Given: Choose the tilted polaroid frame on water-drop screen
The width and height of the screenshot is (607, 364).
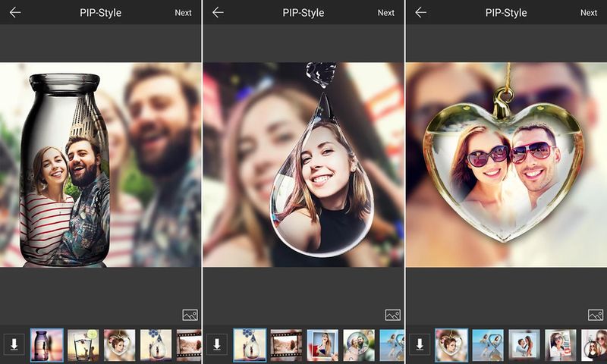Looking at the screenshot, I should coord(322,344).
